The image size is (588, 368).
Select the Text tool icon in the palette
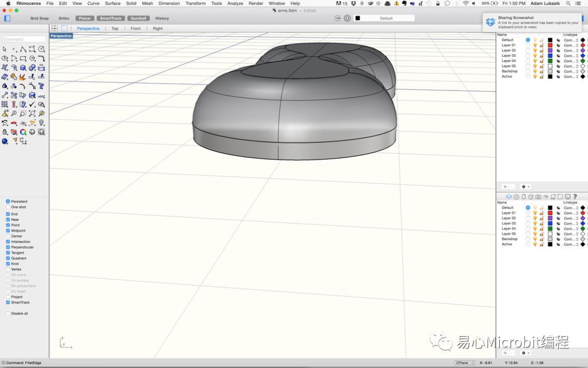[x=41, y=86]
